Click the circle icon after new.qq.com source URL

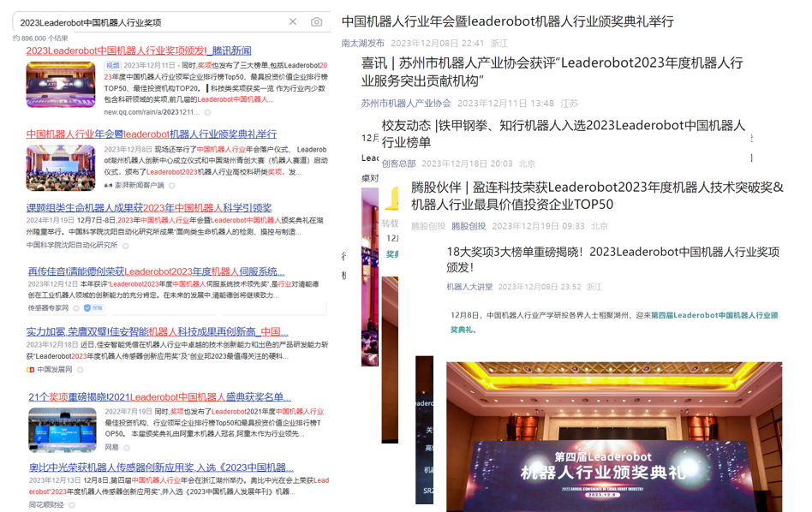tap(207, 112)
